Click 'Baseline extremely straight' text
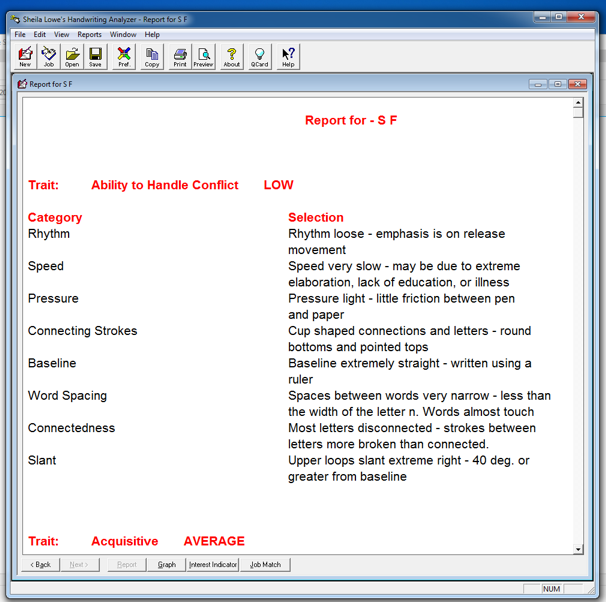The width and height of the screenshot is (606, 602). (x=364, y=364)
